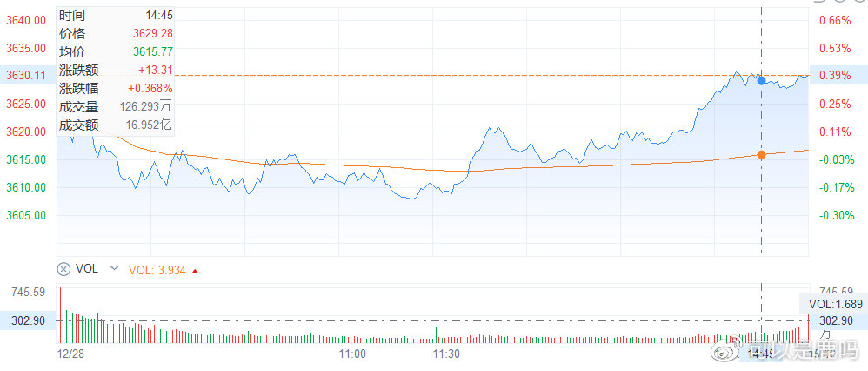Click the blue price dot on the crosshair
868x371 pixels.
[x=762, y=80]
